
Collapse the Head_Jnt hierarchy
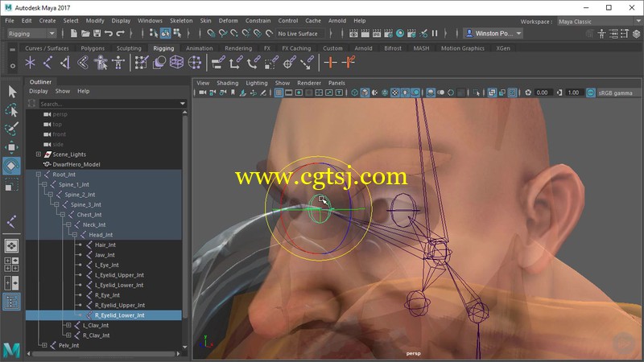tap(74, 235)
